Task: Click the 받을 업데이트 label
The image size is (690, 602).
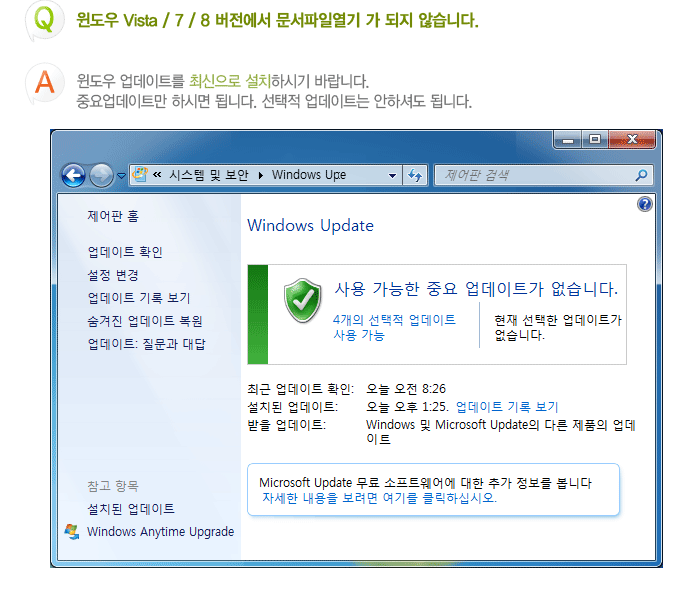Action: click(x=286, y=425)
